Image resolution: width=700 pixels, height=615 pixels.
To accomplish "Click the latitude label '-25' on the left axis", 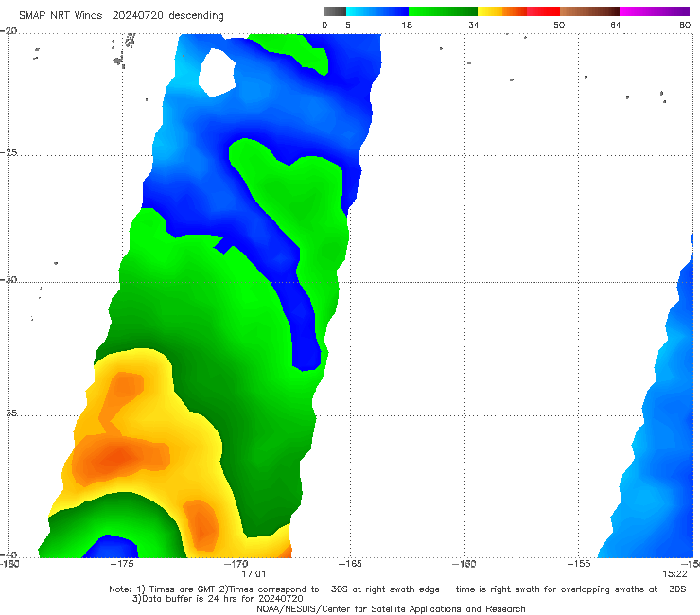I will pyautogui.click(x=9, y=152).
